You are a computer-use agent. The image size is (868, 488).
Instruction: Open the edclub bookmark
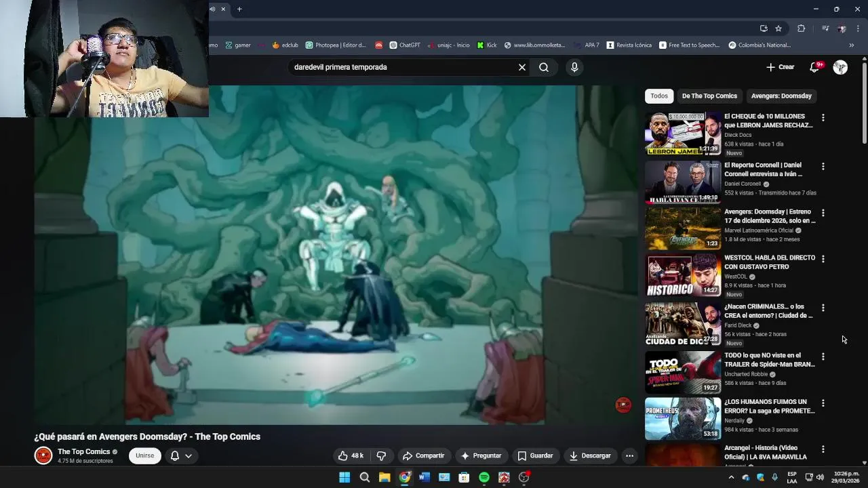point(285,45)
